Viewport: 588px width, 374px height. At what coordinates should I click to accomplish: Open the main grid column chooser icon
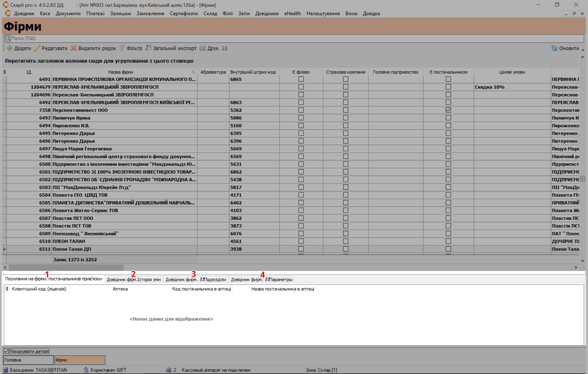4,72
